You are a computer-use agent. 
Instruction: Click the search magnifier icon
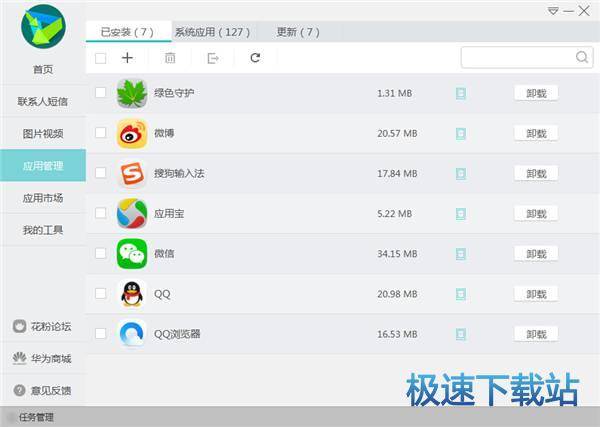[582, 57]
